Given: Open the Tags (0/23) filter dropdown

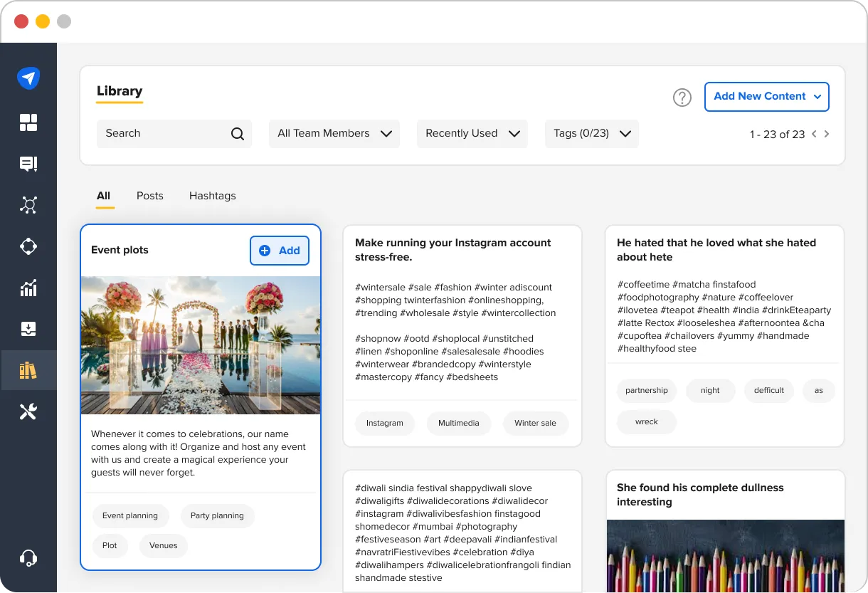Looking at the screenshot, I should [591, 133].
